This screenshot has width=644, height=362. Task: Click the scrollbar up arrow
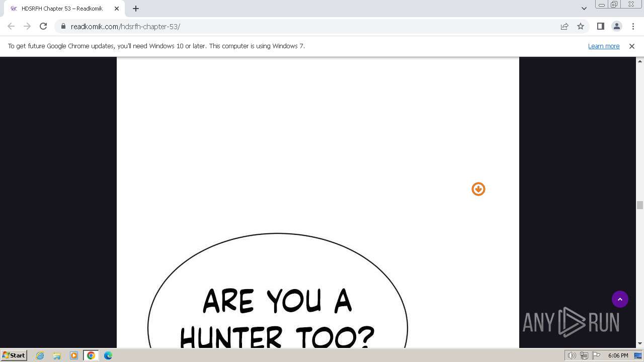pyautogui.click(x=640, y=61)
